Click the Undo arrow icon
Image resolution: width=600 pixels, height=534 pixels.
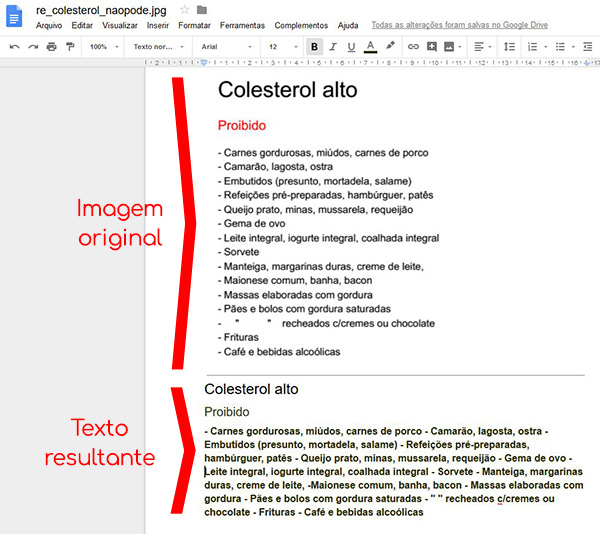tap(15, 47)
